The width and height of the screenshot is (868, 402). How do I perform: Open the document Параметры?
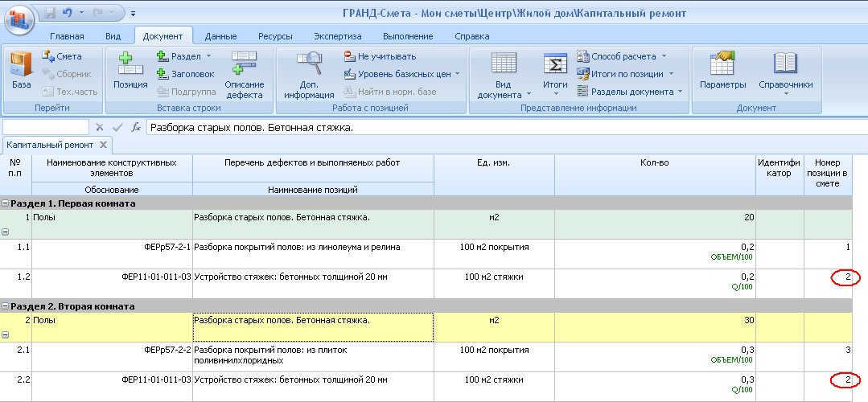point(723,71)
